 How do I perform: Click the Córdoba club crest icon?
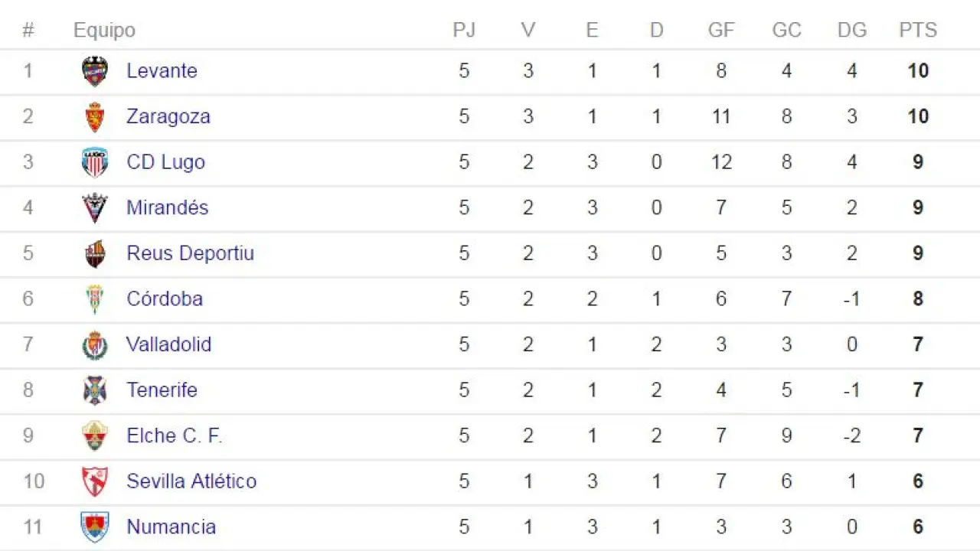(x=95, y=298)
